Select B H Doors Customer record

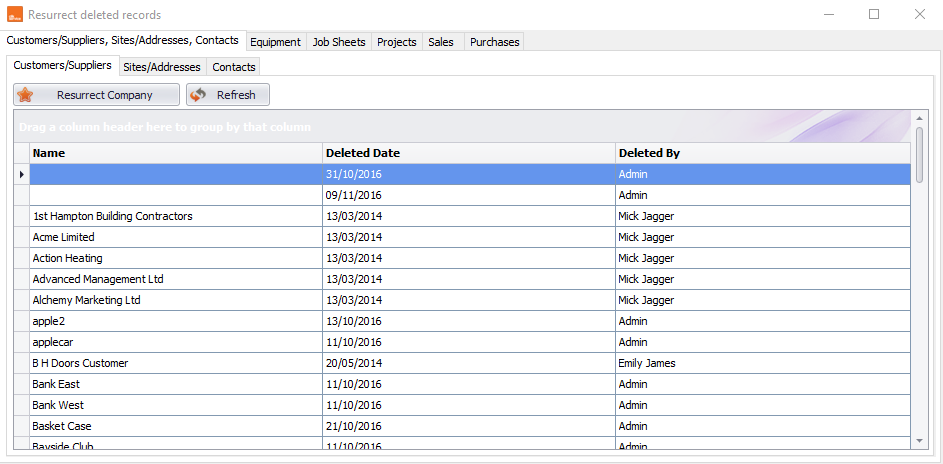click(x=462, y=364)
